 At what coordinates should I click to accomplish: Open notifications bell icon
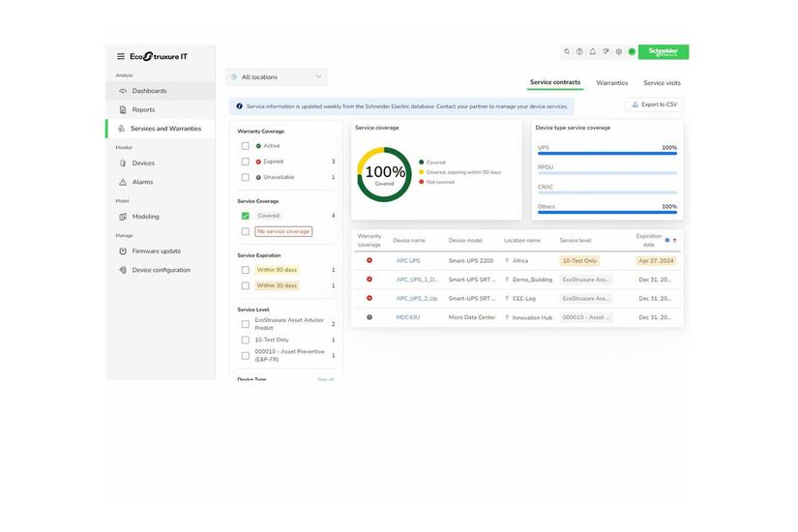click(x=593, y=52)
